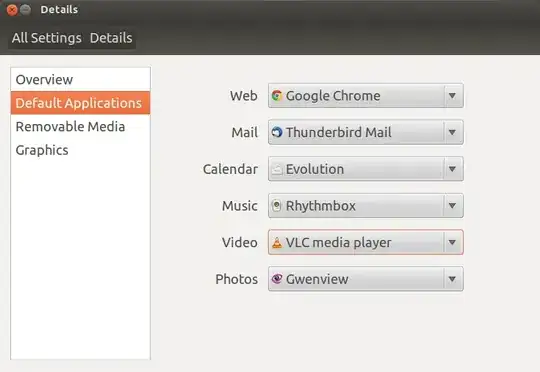The image size is (540, 372).
Task: Open the Web default browser dropdown arrow
Action: click(453, 96)
